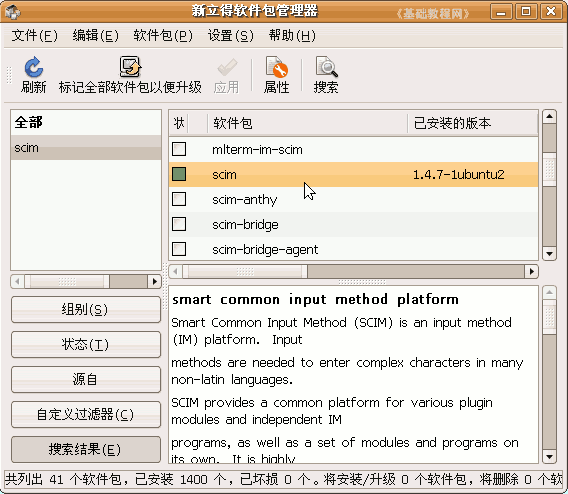The height and width of the screenshot is (494, 568).
Task: Click the 刷新 (Reload) toolbar icon
Action: point(34,67)
